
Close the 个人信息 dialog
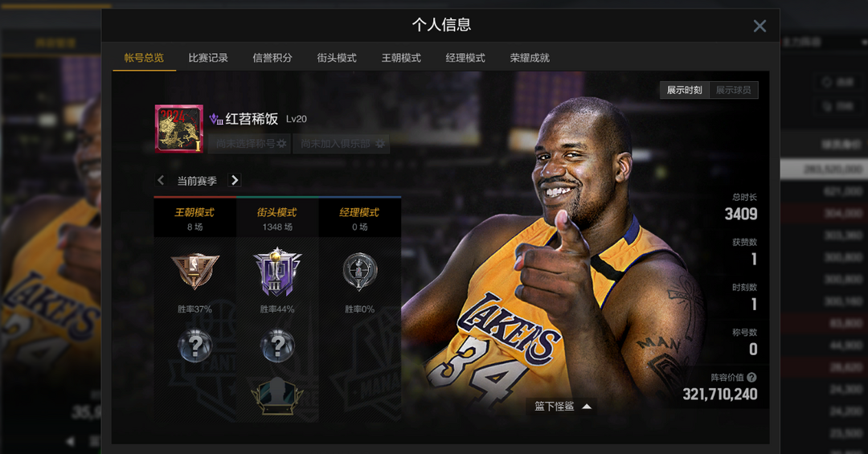[759, 26]
